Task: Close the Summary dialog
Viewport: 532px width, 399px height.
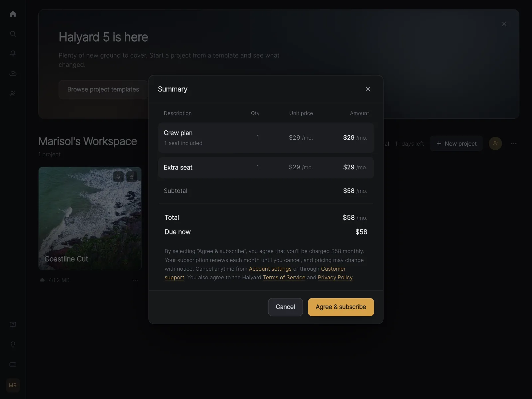Action: tap(368, 89)
